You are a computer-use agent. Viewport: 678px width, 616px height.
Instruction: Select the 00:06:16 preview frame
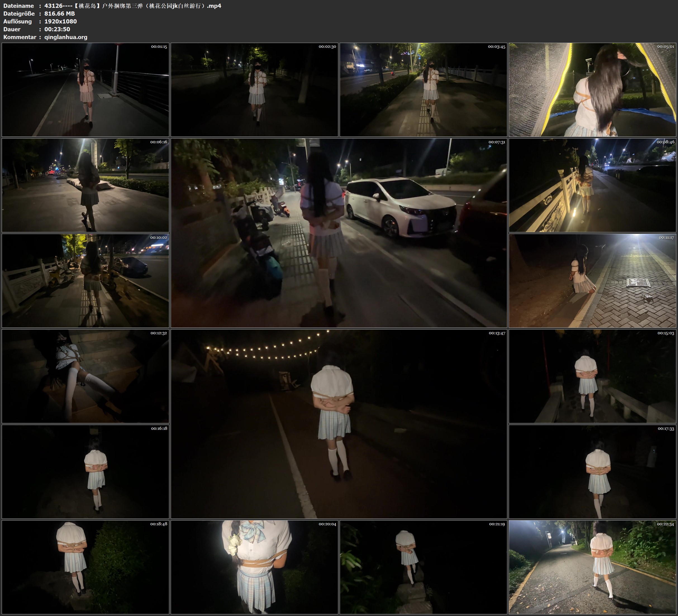(x=85, y=185)
